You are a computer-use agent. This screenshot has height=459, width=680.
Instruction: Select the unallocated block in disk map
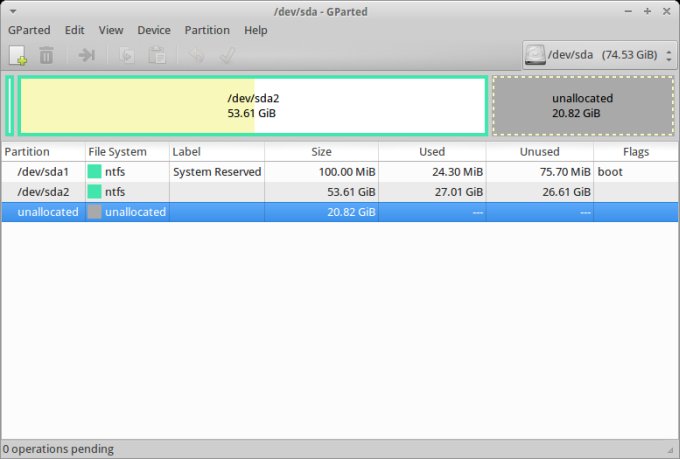tap(582, 106)
